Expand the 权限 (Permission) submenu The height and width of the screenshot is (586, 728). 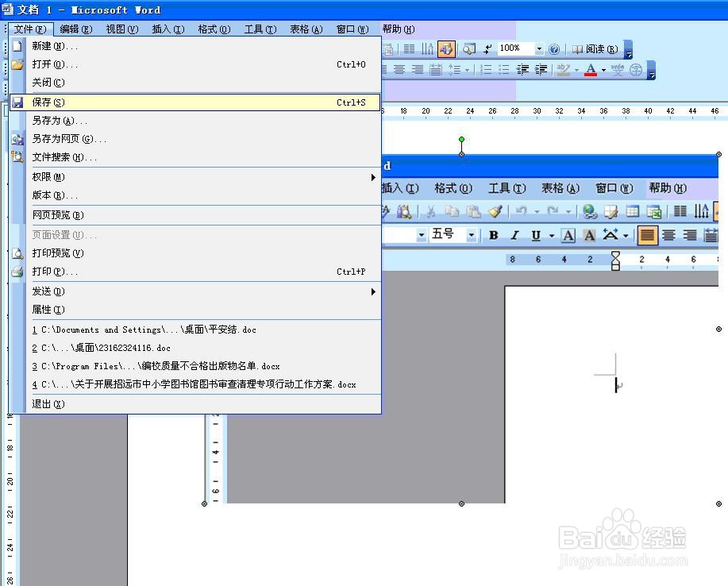tap(195, 177)
